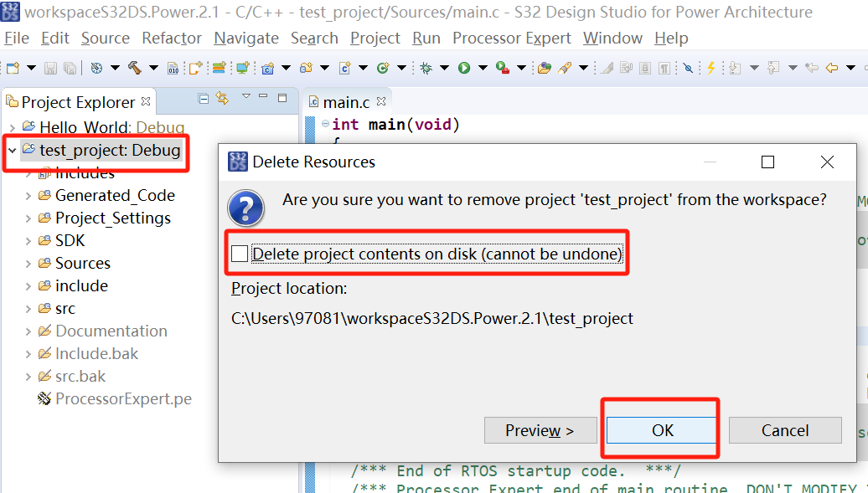Open the Refactor menu
Screen dimensions: 868x493
click(172, 39)
